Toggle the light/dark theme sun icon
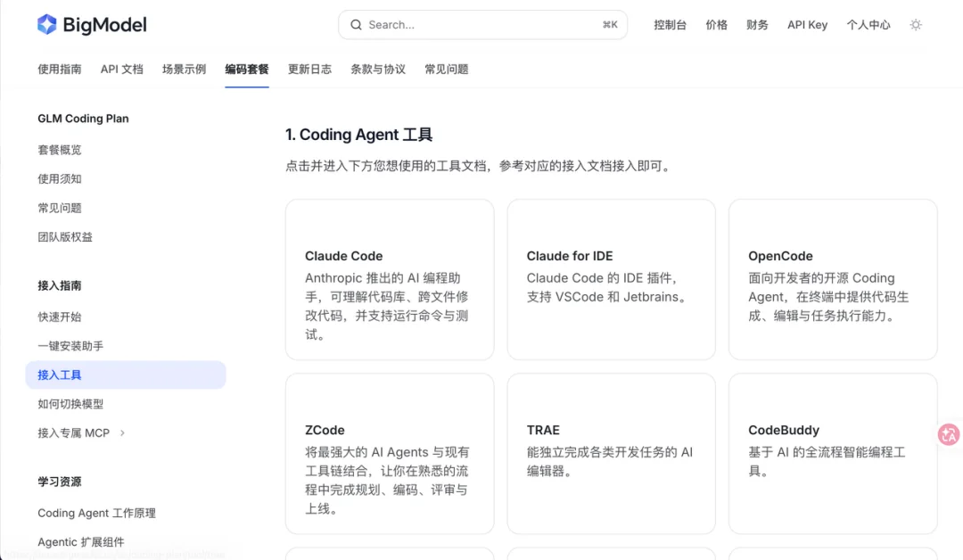Image resolution: width=963 pixels, height=560 pixels. (916, 25)
